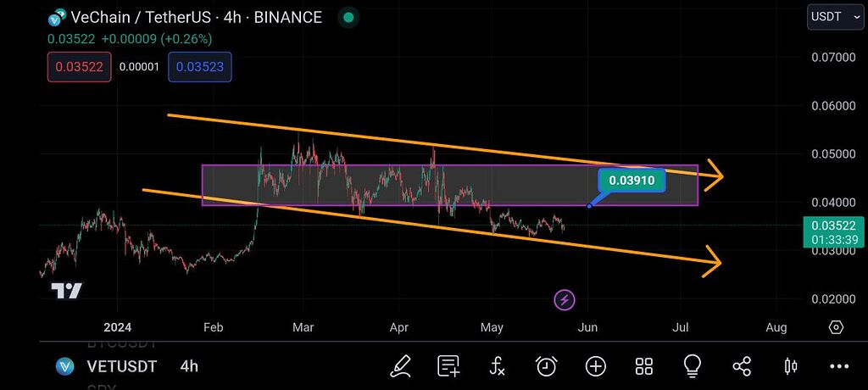Tap the blue buy price 0.03523 button
868x390 pixels.
[200, 67]
